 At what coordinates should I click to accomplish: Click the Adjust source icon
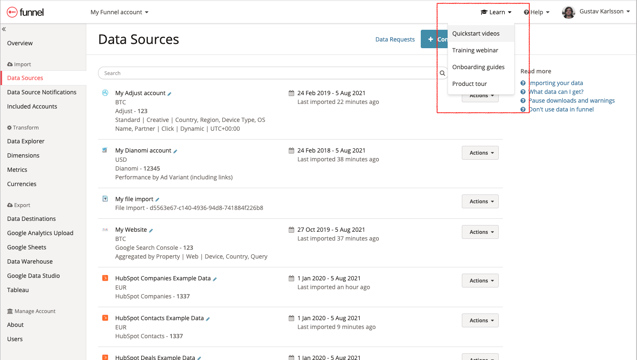[x=105, y=93]
